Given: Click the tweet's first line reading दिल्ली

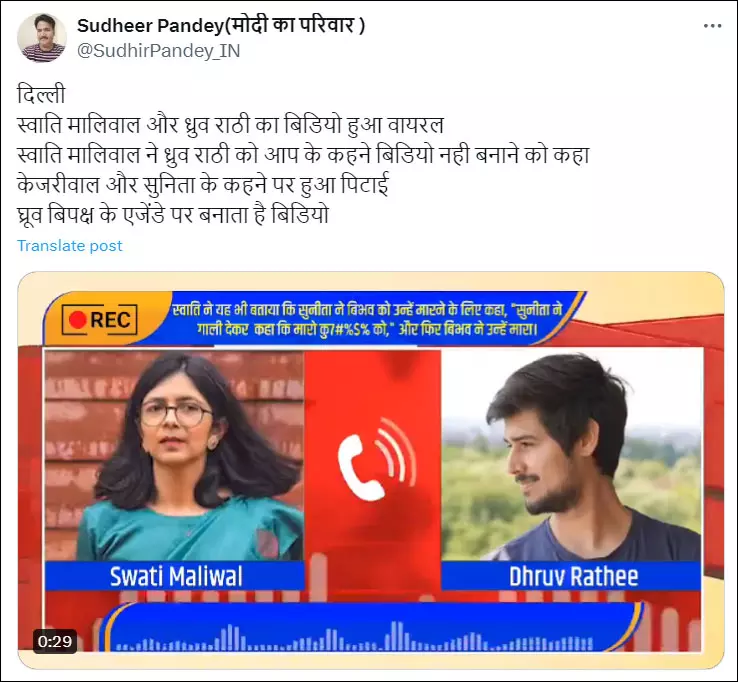Looking at the screenshot, I should pos(41,94).
